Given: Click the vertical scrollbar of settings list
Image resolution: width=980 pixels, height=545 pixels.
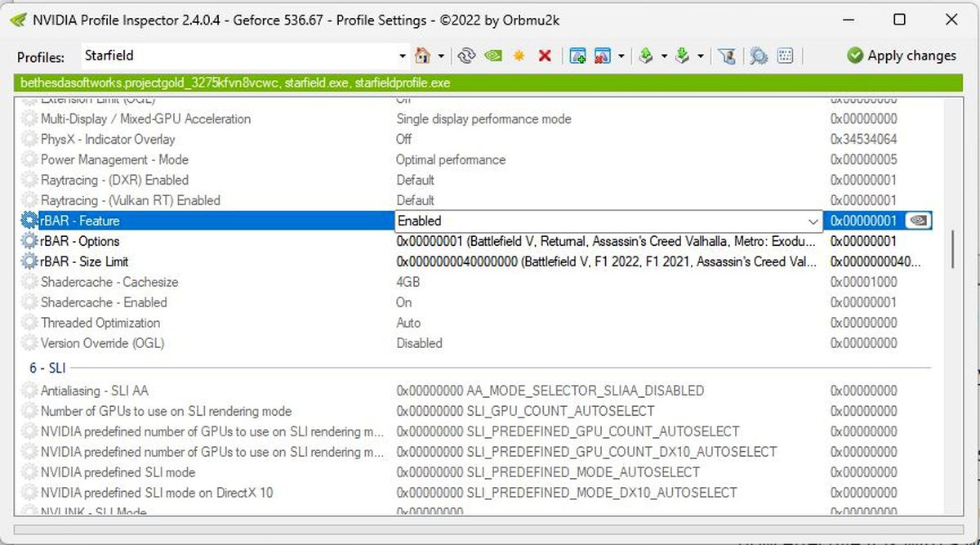Looking at the screenshot, I should coord(952,248).
